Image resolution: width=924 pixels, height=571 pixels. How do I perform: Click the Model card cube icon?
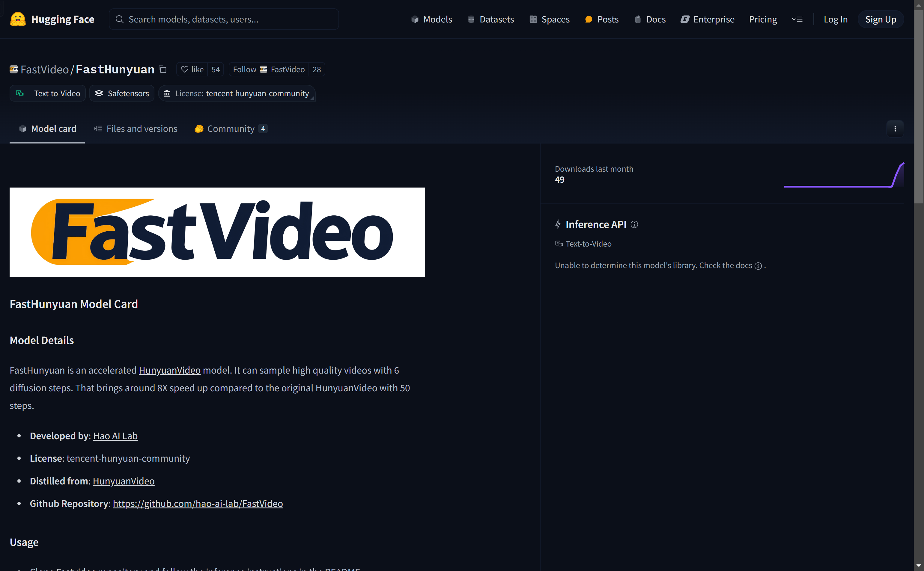(23, 129)
